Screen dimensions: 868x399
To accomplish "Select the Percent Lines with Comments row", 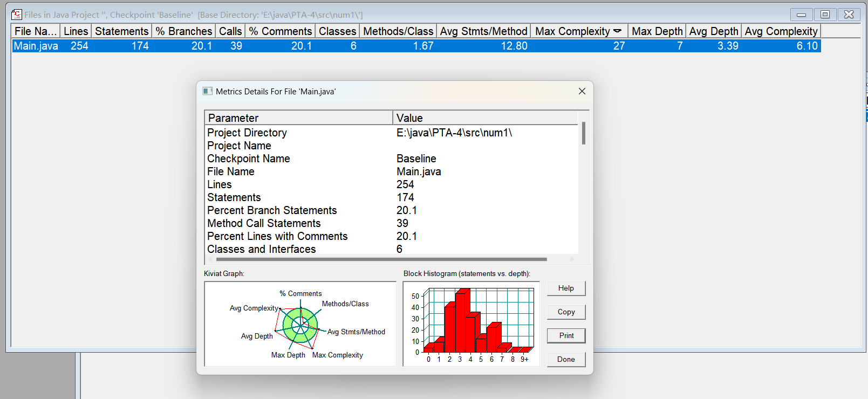I will coord(392,236).
